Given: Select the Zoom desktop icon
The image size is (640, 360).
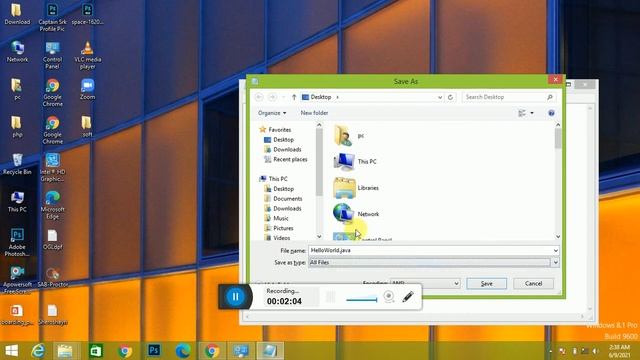Looking at the screenshot, I should [87, 89].
